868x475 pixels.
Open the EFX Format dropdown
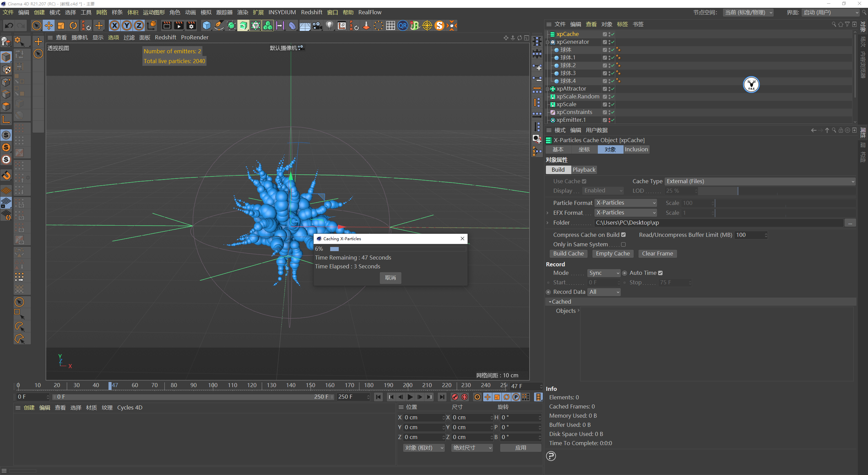626,213
